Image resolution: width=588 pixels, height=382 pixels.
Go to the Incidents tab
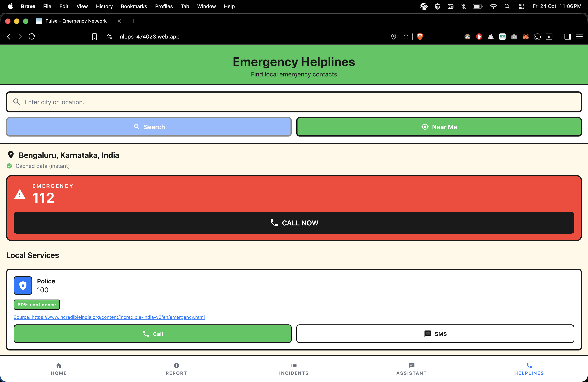pyautogui.click(x=294, y=369)
